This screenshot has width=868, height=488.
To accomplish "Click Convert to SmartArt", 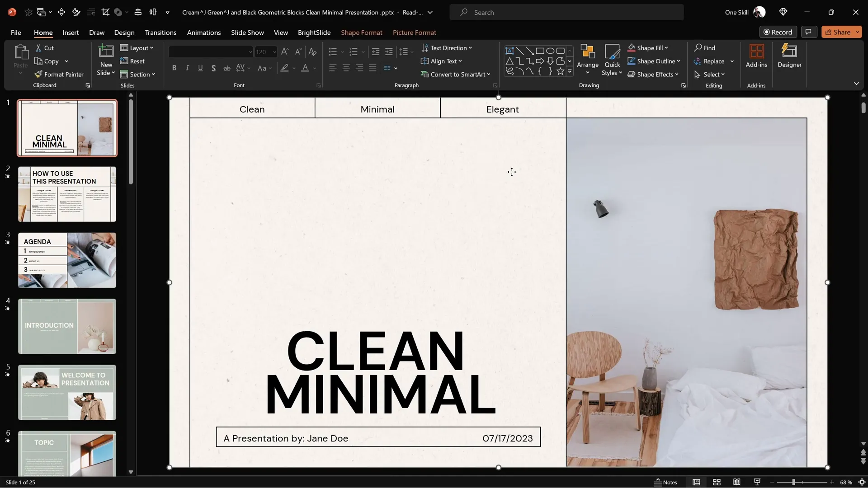I will coord(456,74).
